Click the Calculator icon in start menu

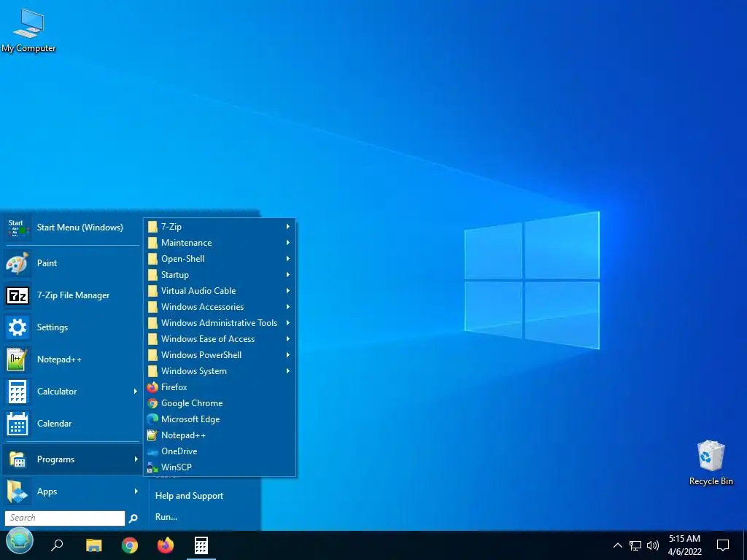coord(18,392)
